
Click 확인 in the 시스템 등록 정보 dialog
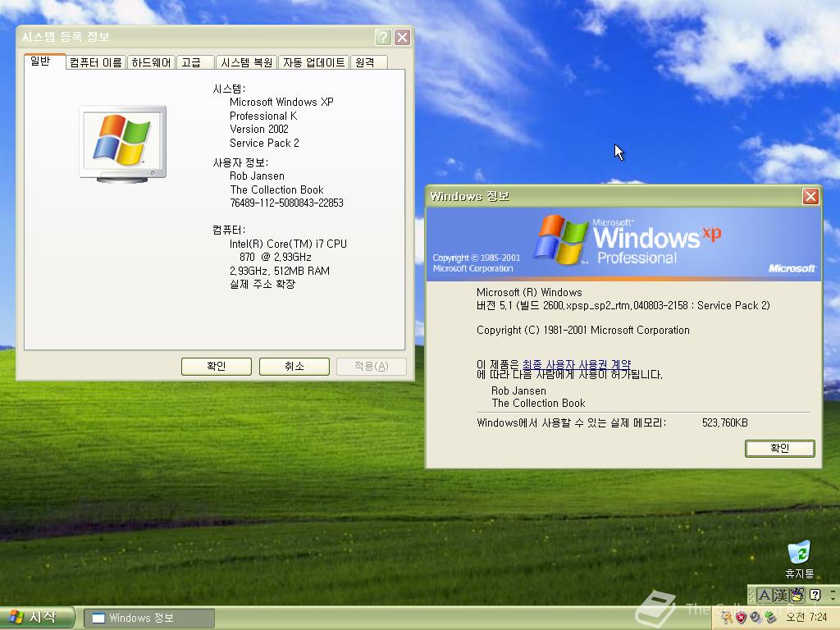tap(217, 367)
